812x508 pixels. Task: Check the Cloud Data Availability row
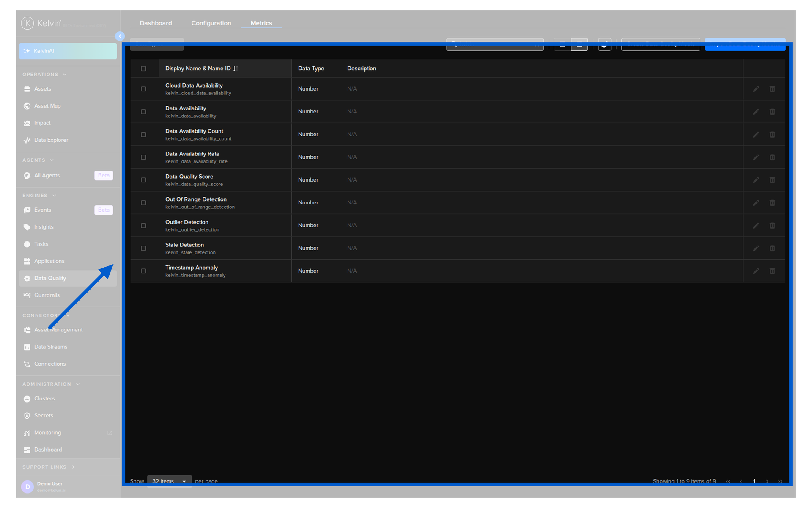(143, 89)
